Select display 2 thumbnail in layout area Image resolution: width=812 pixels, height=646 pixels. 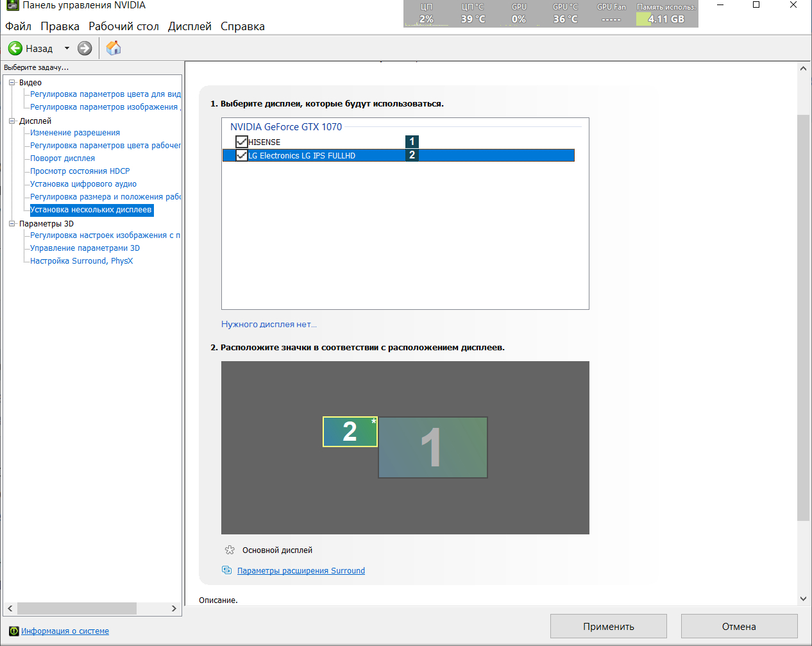[x=350, y=432]
